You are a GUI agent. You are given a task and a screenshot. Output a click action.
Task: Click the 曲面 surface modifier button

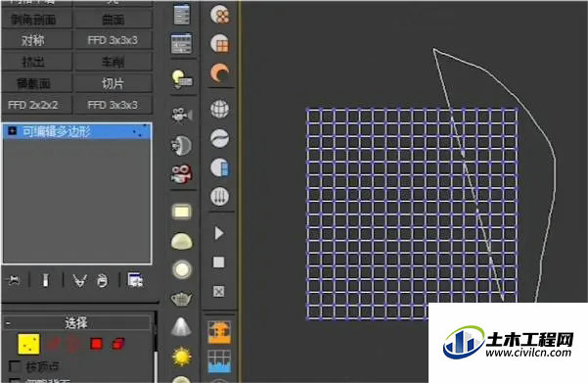click(113, 19)
